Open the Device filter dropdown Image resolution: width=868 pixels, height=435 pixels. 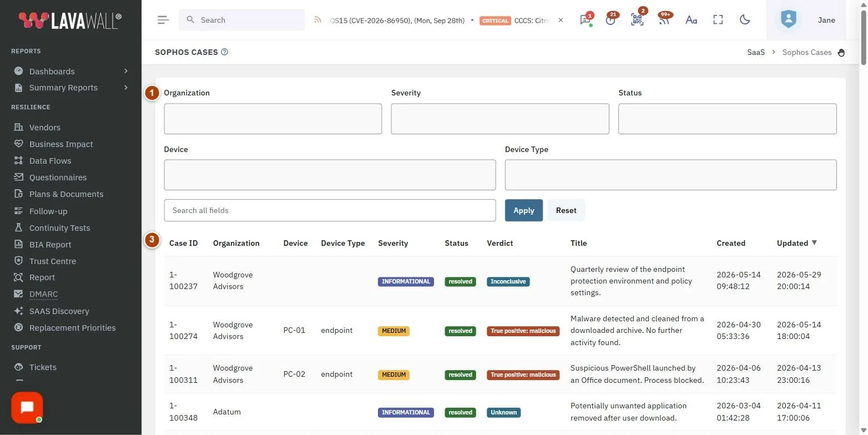[x=330, y=175]
